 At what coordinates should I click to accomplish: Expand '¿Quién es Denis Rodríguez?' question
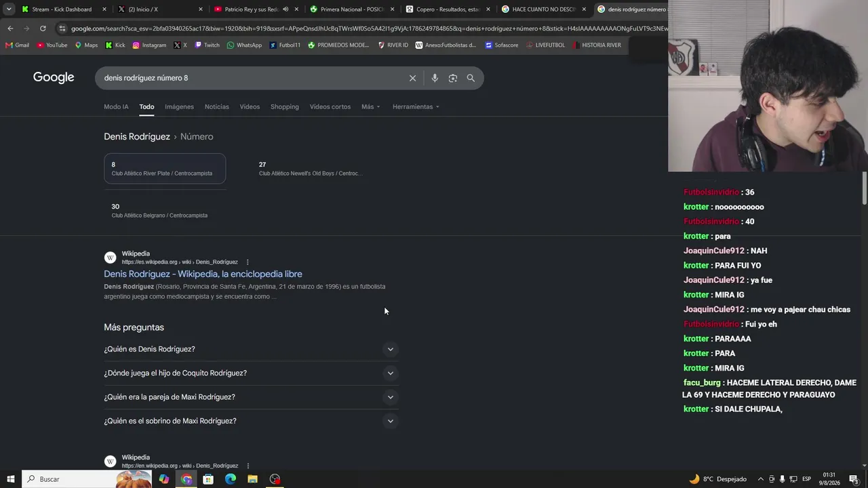pyautogui.click(x=250, y=349)
